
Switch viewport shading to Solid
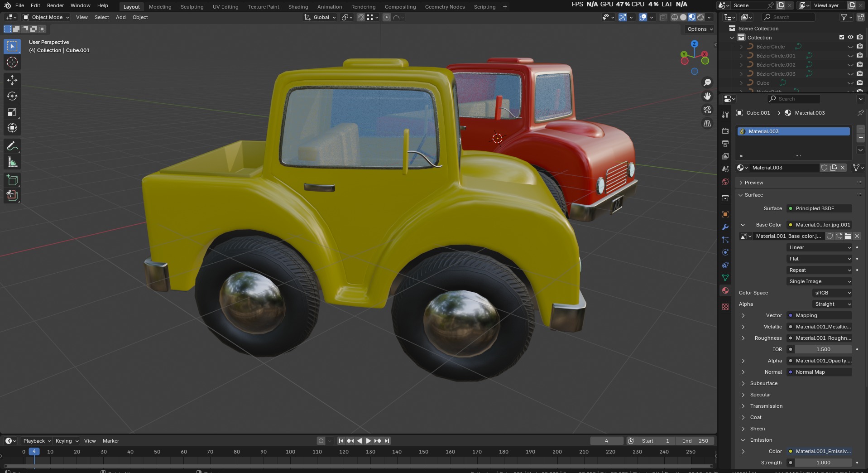tap(683, 17)
